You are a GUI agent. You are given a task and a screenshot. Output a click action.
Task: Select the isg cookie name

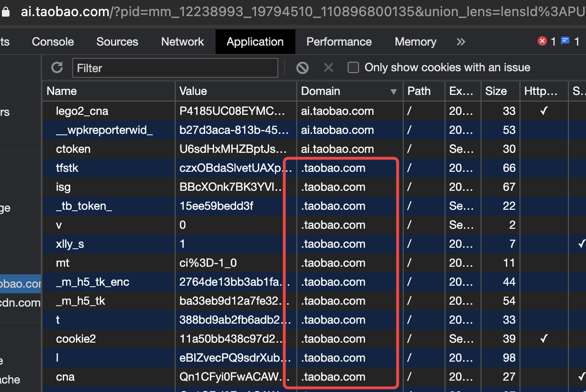[63, 187]
